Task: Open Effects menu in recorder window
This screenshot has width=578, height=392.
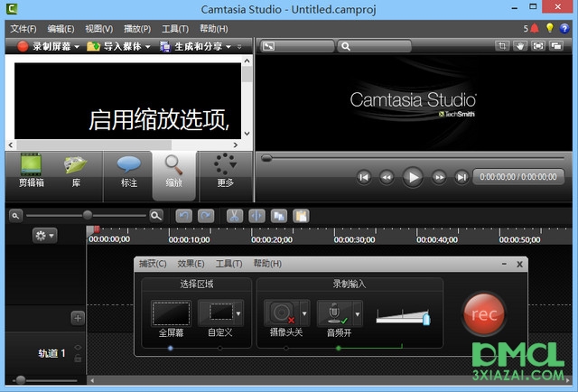Action: tap(191, 264)
